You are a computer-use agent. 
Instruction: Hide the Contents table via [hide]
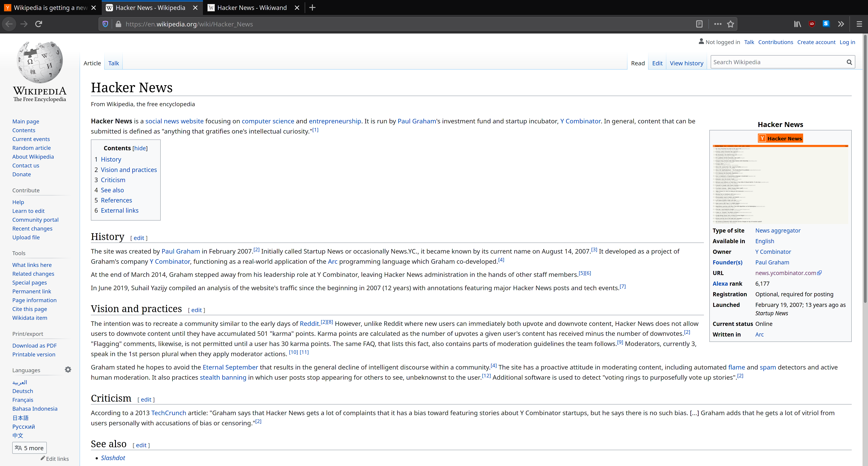click(x=140, y=148)
